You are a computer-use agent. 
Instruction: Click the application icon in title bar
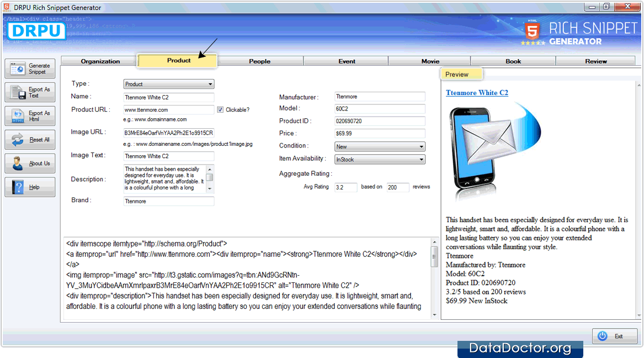point(7,7)
